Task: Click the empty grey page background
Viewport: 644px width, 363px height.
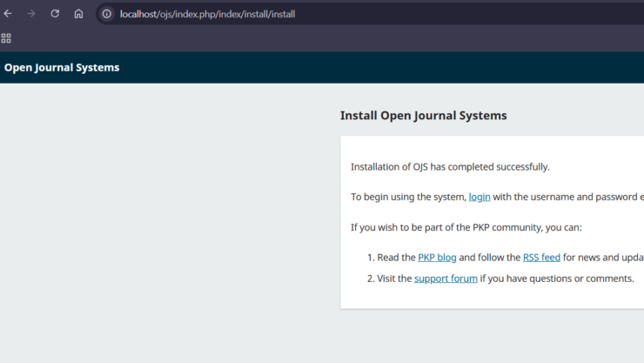Action: 165,226
